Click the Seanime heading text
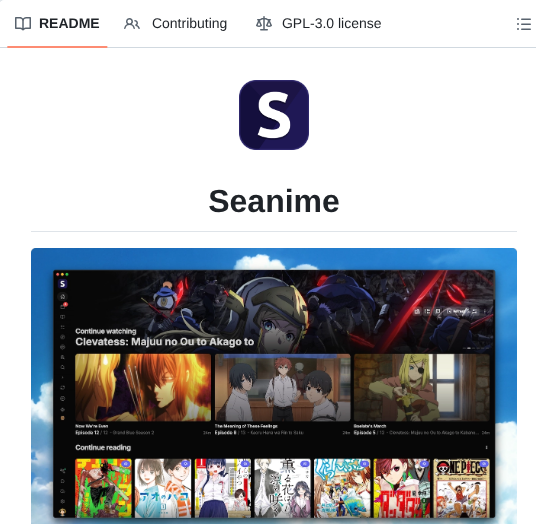Image resolution: width=536 pixels, height=524 pixels. (274, 201)
